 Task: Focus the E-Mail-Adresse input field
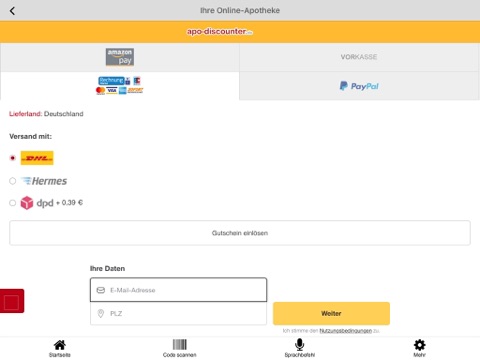178,290
